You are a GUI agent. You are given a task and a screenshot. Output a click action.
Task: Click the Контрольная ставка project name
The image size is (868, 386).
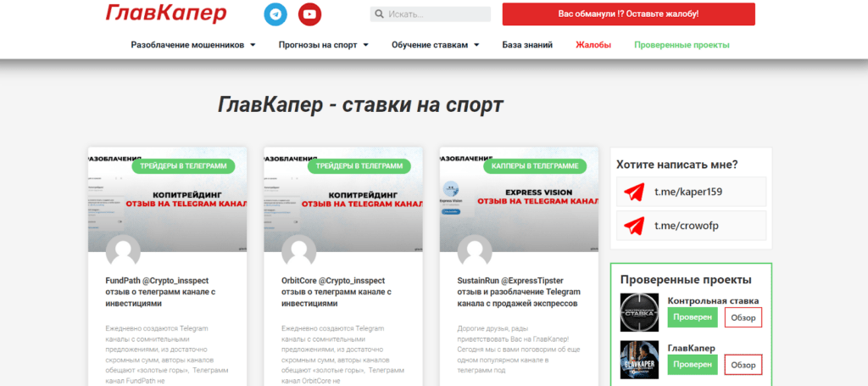point(713,300)
